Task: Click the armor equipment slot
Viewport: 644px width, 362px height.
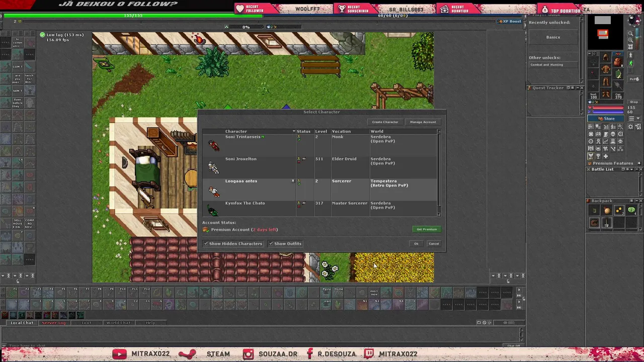Action: point(606,69)
